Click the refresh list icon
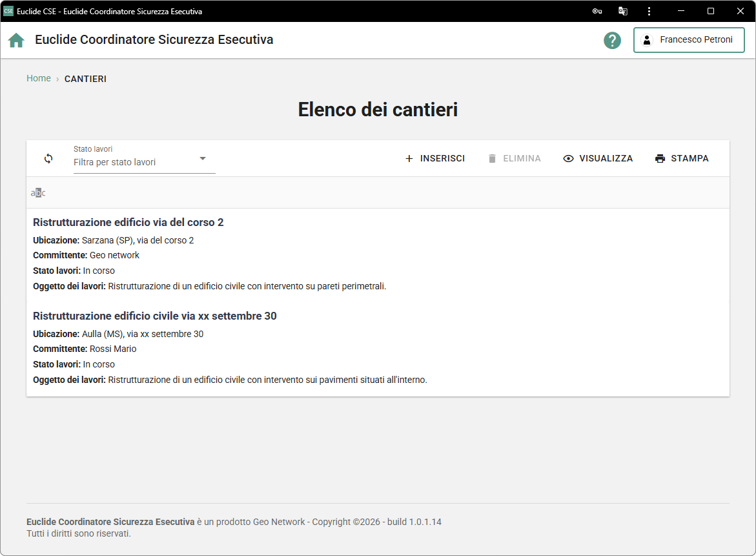This screenshot has height=556, width=756. [48, 158]
